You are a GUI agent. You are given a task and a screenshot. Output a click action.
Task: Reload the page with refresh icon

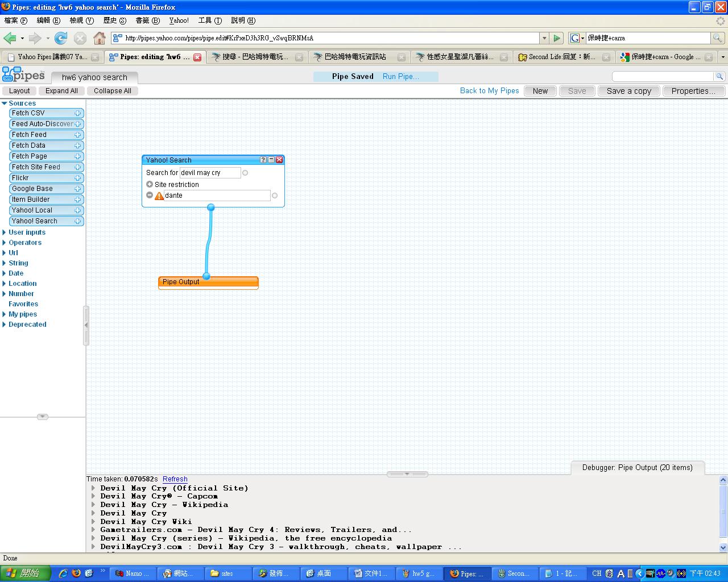61,38
